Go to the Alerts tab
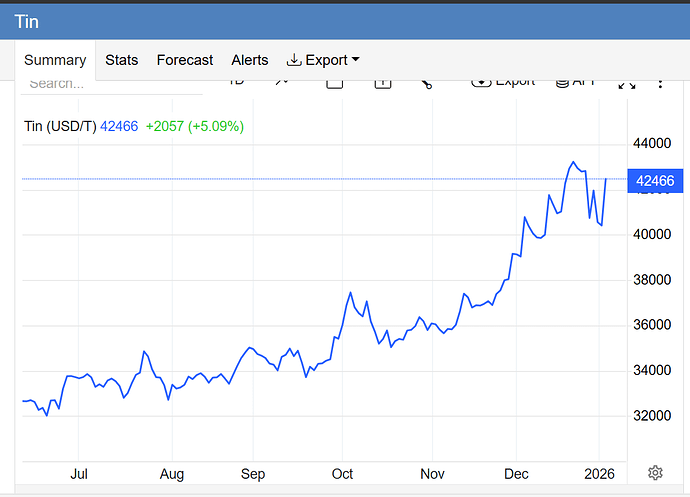The image size is (690, 497). [250, 60]
